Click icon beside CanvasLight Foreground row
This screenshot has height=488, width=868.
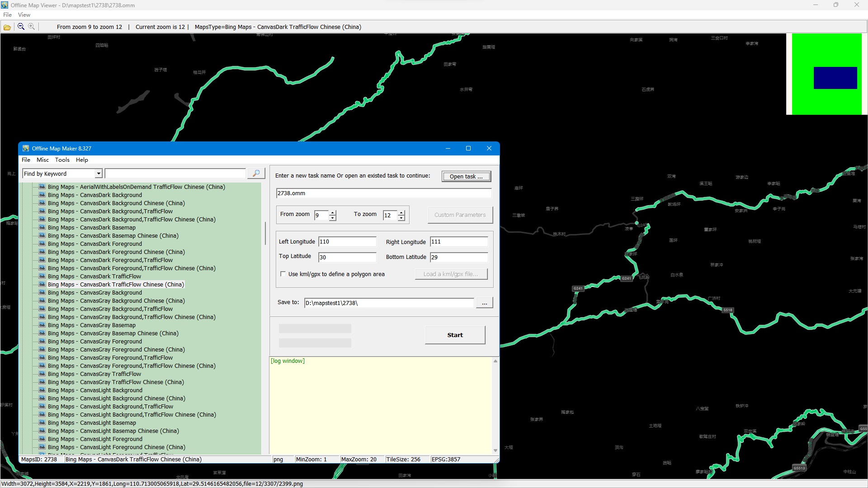pyautogui.click(x=42, y=439)
